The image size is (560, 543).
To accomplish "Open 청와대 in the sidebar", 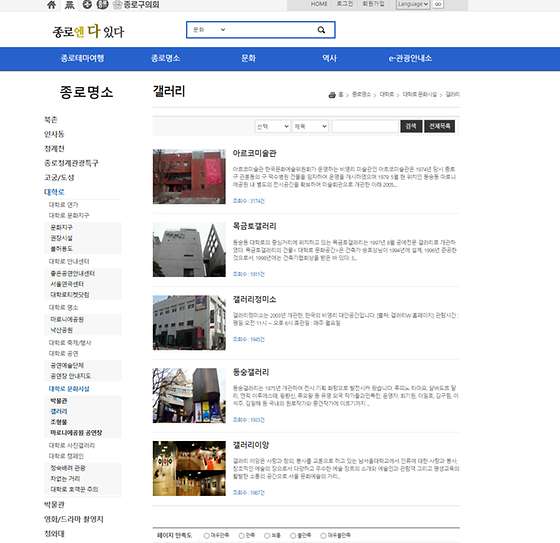I will click(54, 534).
